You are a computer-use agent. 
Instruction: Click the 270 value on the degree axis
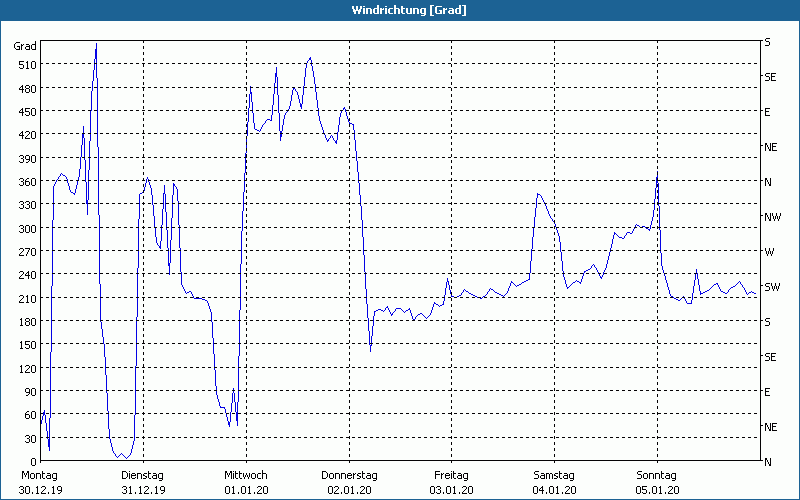pyautogui.click(x=25, y=252)
